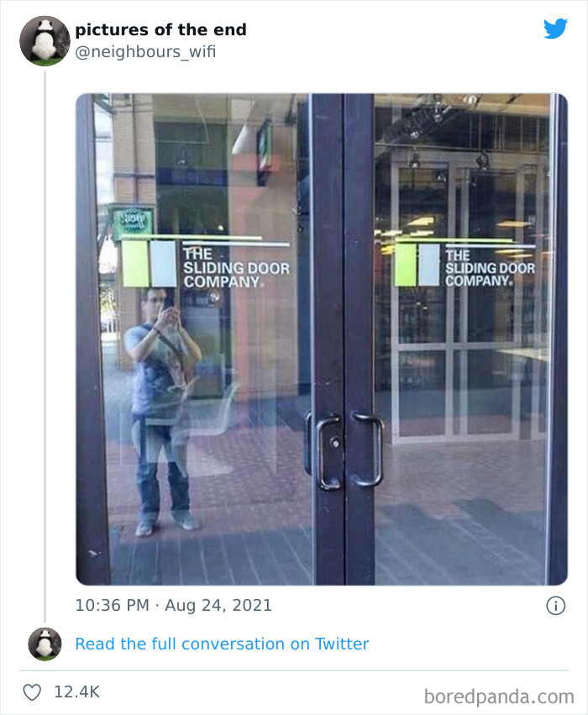Open the tweet info circle icon
Image resolution: width=588 pixels, height=715 pixels.
tap(555, 606)
